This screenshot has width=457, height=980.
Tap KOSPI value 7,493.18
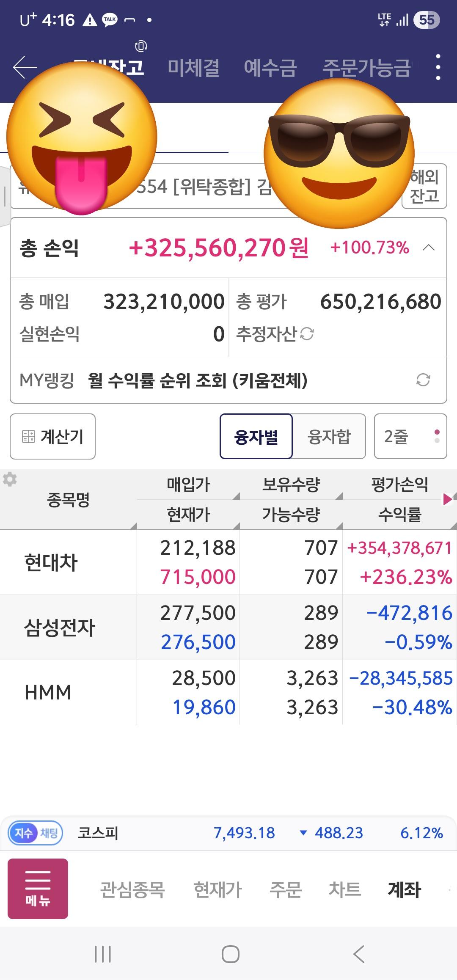244,833
